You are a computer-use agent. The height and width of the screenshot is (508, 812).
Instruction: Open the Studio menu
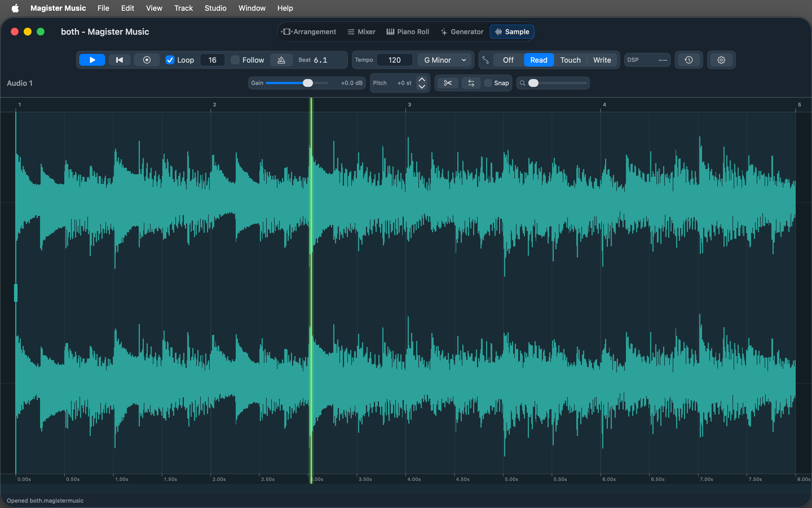coord(215,8)
